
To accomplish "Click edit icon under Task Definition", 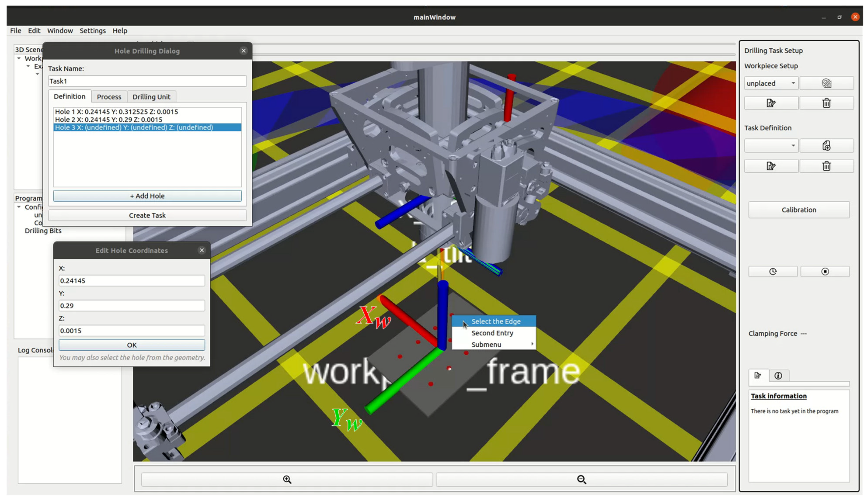I will pyautogui.click(x=771, y=166).
